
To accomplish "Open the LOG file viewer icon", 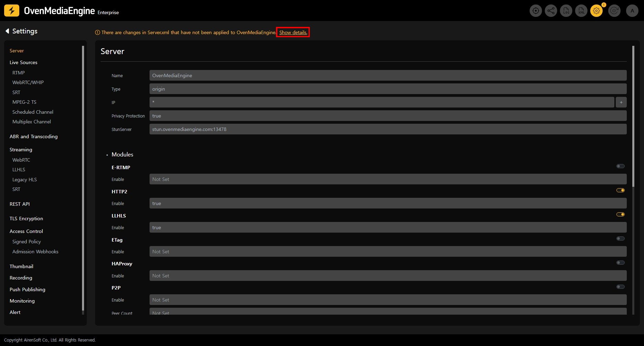I will (x=566, y=11).
